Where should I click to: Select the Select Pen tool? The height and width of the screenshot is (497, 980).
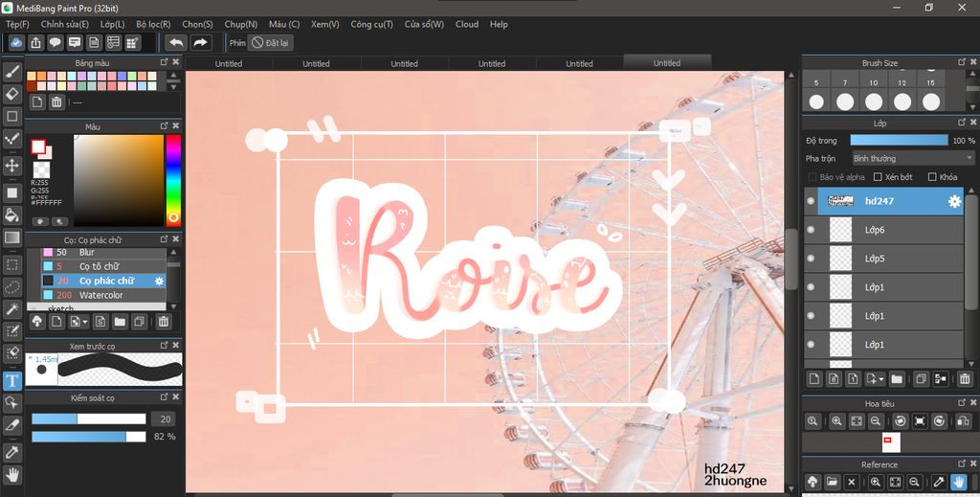pyautogui.click(x=11, y=330)
